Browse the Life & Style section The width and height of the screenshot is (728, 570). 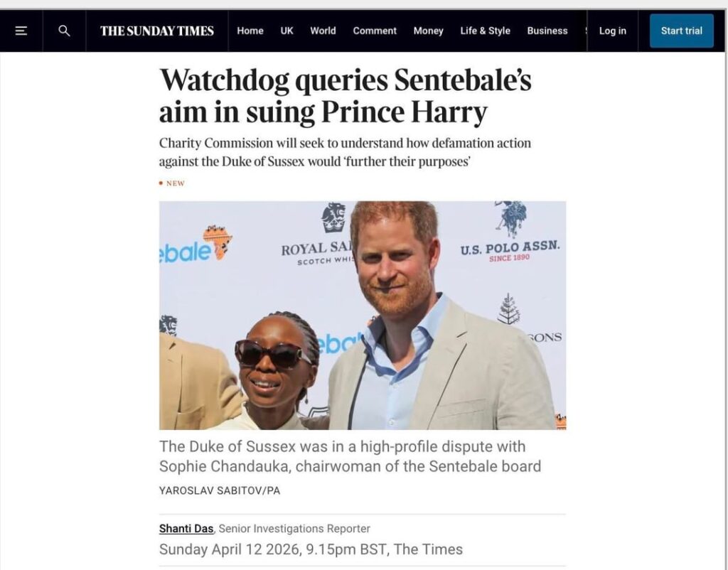pyautogui.click(x=486, y=31)
